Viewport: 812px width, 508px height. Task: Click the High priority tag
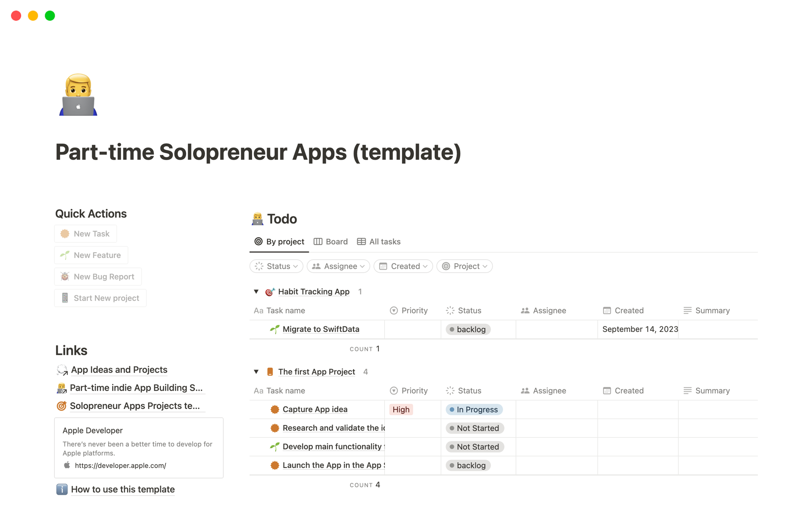click(x=401, y=409)
